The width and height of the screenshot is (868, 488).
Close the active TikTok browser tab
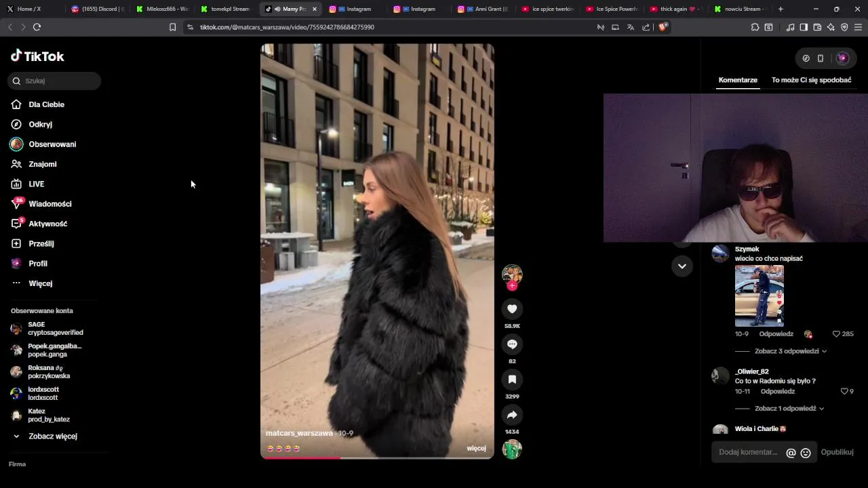click(315, 9)
